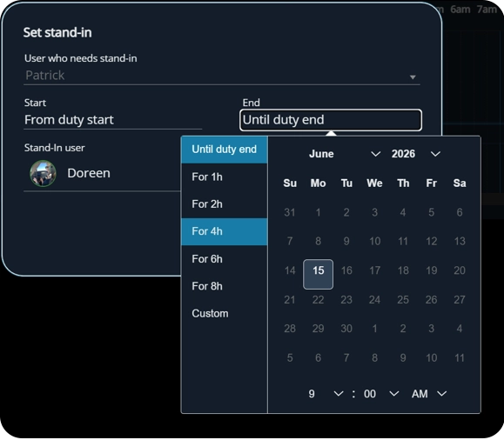Image resolution: width=504 pixels, height=440 pixels.
Task: Select June 29 in the calendar
Action: 319,329
